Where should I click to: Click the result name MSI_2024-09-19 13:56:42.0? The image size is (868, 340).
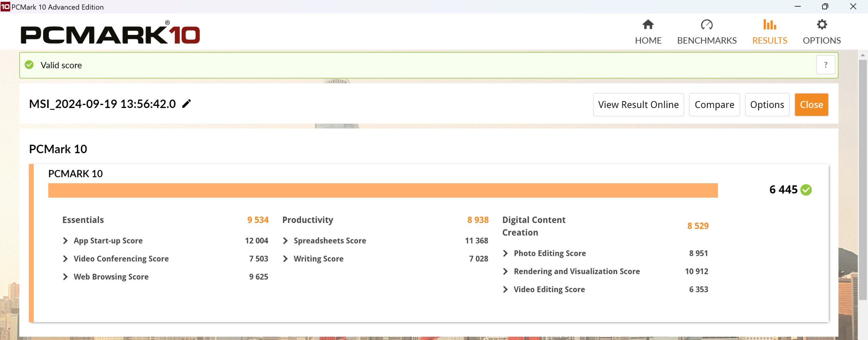(102, 104)
